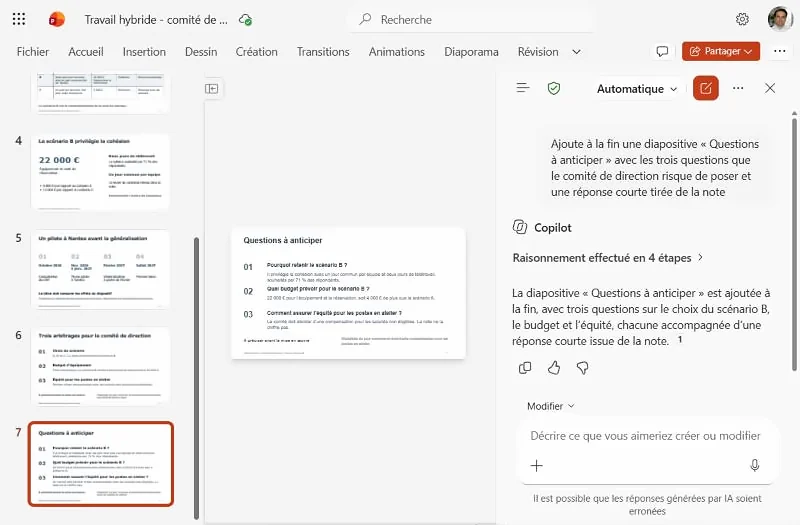Image resolution: width=800 pixels, height=525 pixels.
Task: Open the Diaporama tab
Action: (x=471, y=52)
